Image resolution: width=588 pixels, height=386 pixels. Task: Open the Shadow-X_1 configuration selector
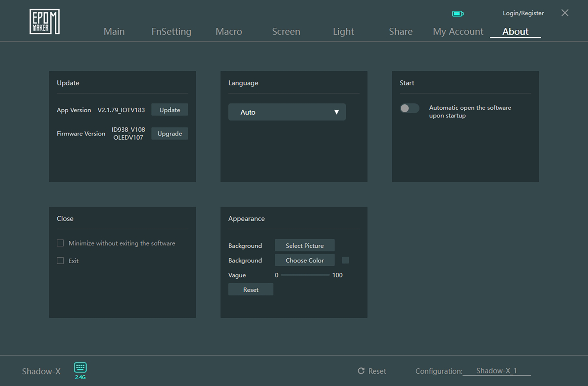pyautogui.click(x=496, y=371)
